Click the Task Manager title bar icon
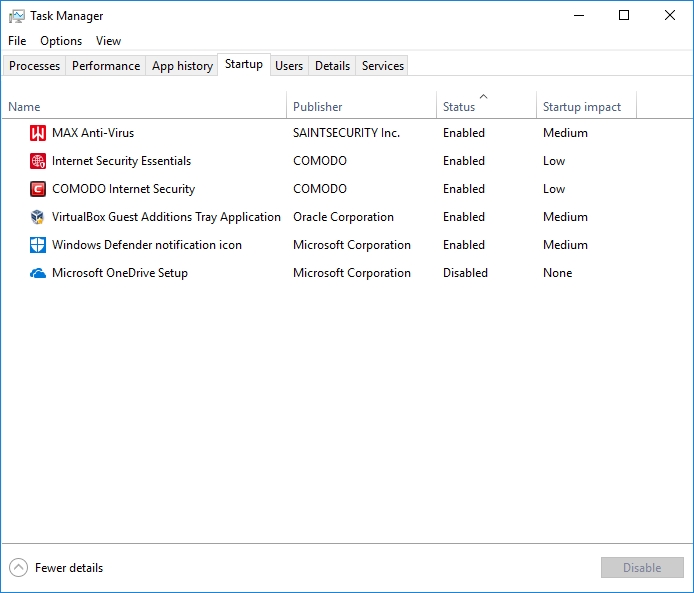 point(16,16)
